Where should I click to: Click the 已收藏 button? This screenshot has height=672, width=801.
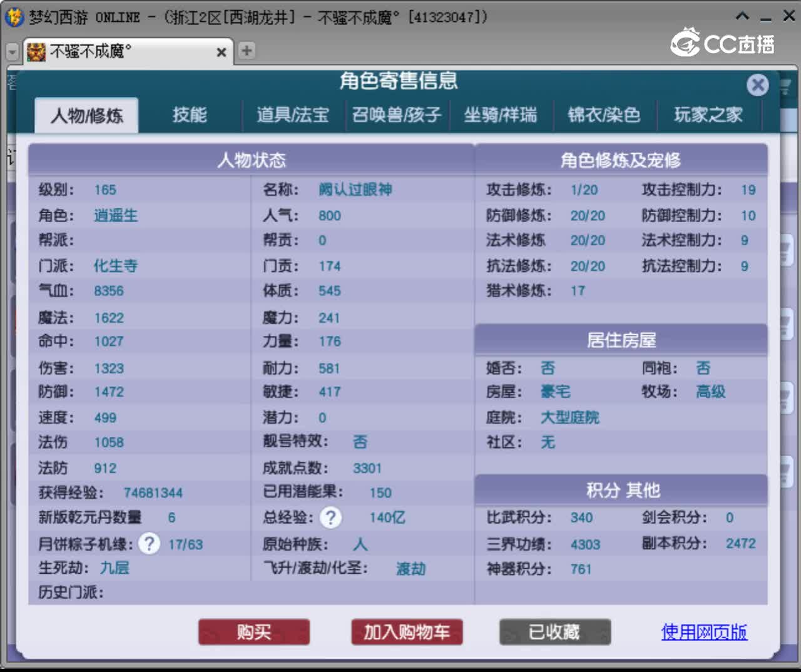click(554, 632)
